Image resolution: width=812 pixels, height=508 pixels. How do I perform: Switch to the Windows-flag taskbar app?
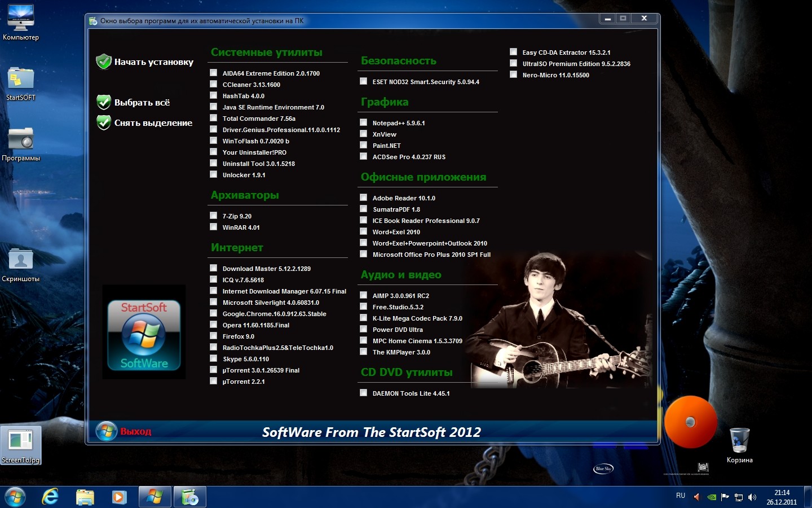point(155,497)
